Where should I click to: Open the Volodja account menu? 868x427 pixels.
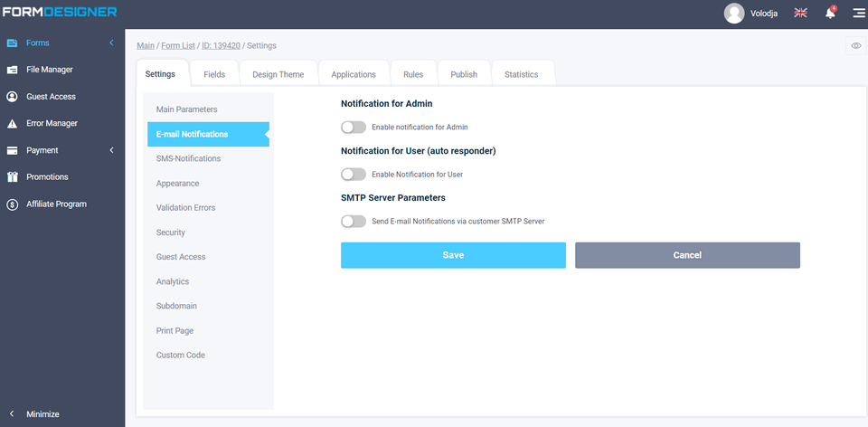(x=764, y=14)
